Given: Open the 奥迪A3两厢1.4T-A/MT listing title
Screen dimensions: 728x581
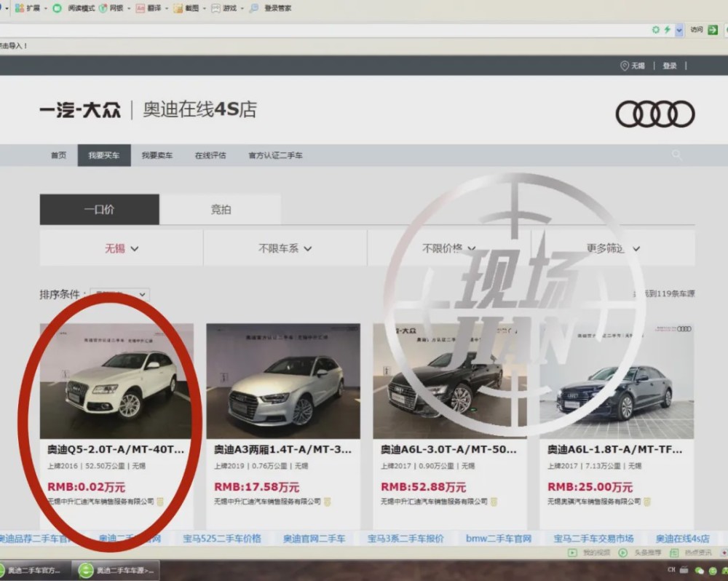Looking at the screenshot, I should [282, 449].
